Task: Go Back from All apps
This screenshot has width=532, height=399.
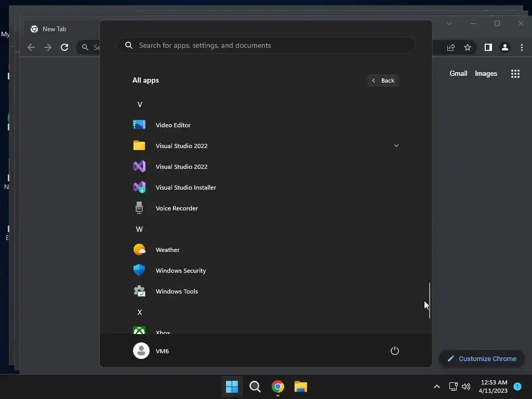Action: point(383,81)
